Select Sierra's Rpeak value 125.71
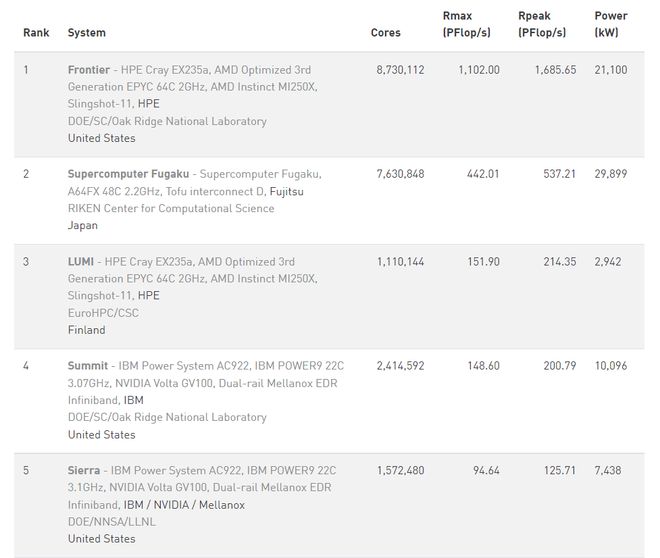 click(560, 470)
